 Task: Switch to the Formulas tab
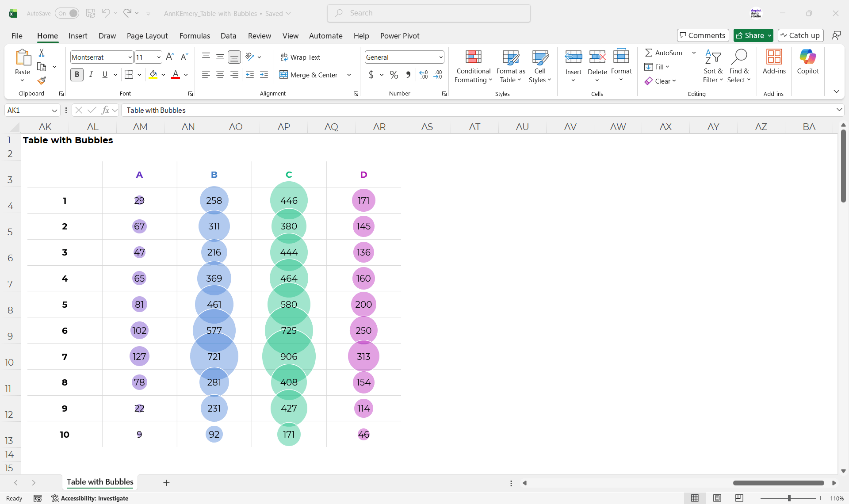click(195, 36)
